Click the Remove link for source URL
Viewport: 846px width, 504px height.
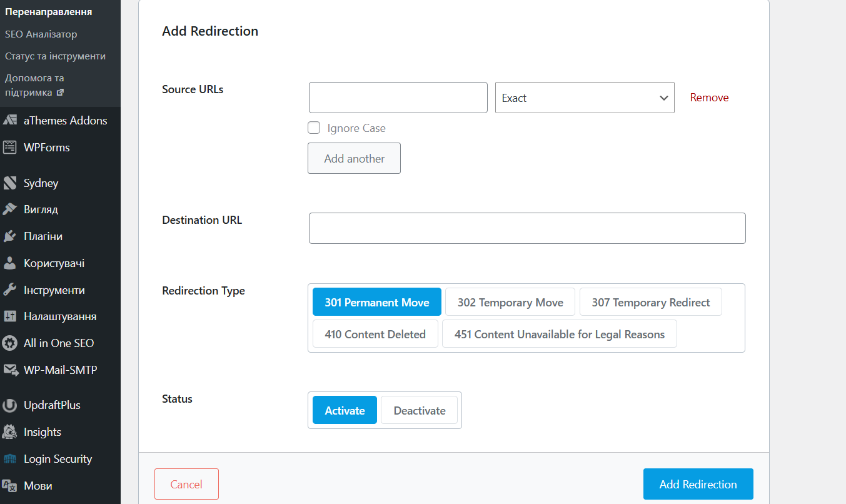709,98
